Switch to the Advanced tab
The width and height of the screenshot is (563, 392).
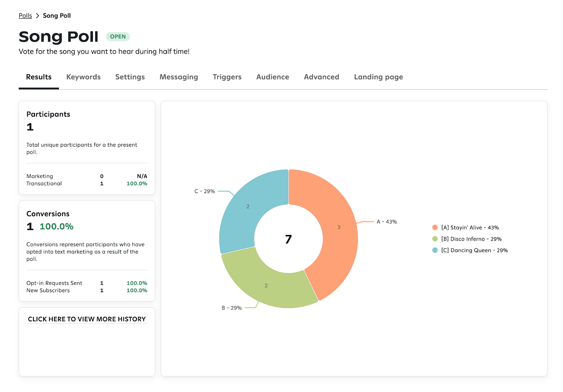click(321, 77)
